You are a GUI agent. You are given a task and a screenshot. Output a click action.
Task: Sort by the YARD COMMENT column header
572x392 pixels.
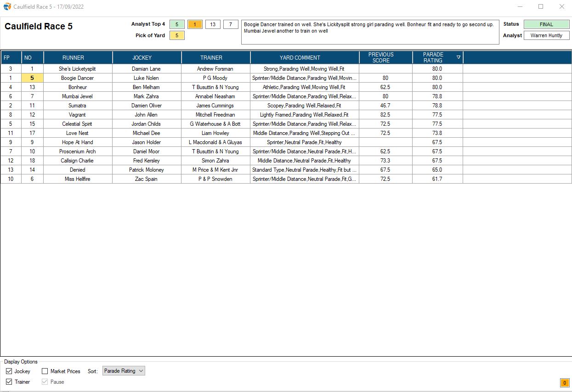305,57
